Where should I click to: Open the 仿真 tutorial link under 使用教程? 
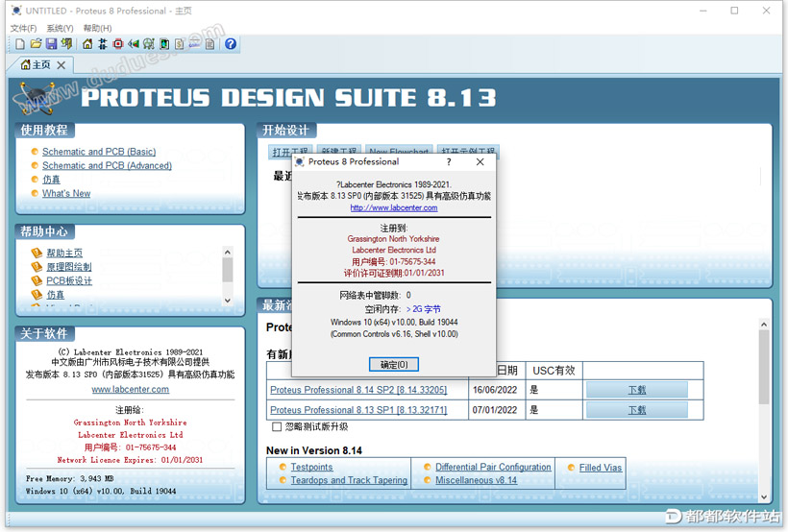(x=51, y=180)
